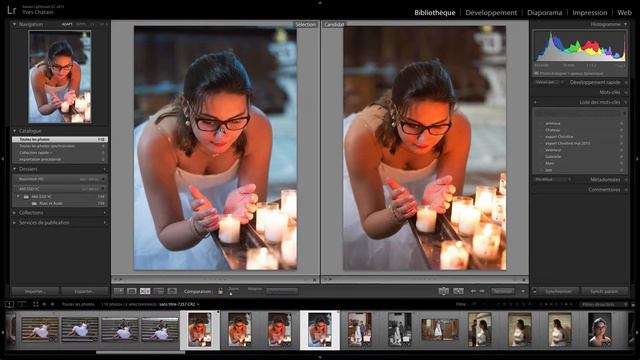Open Dossiers panel plus menu icon

pos(104,169)
